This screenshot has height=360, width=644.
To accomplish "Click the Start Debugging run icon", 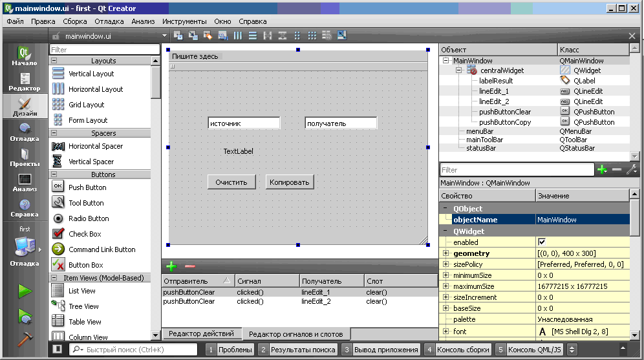I will click(x=25, y=317).
